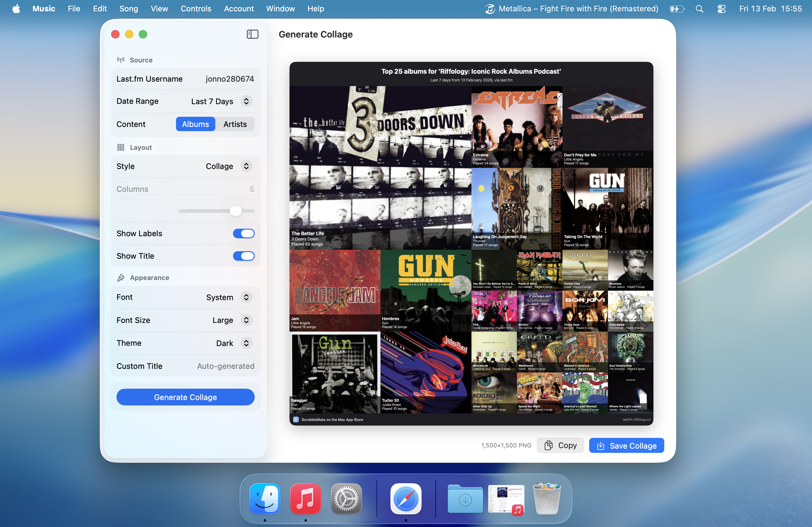Turn off the Show Labels switch
The width and height of the screenshot is (812, 527).
[x=244, y=233]
